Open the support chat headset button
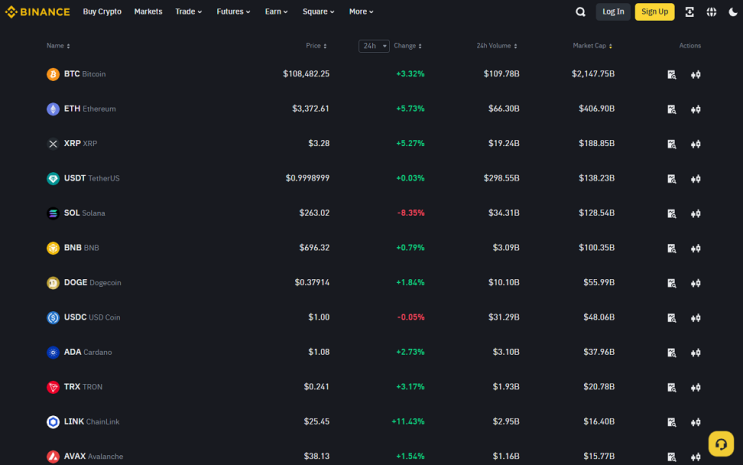743x465 pixels. tap(721, 444)
